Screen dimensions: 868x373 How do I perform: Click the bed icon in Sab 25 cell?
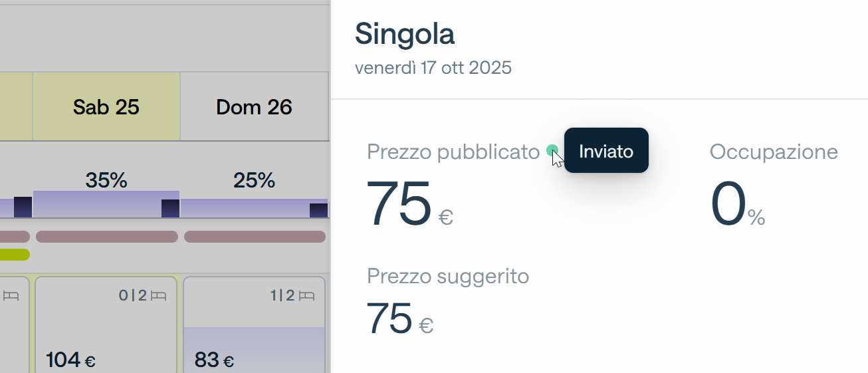click(158, 296)
